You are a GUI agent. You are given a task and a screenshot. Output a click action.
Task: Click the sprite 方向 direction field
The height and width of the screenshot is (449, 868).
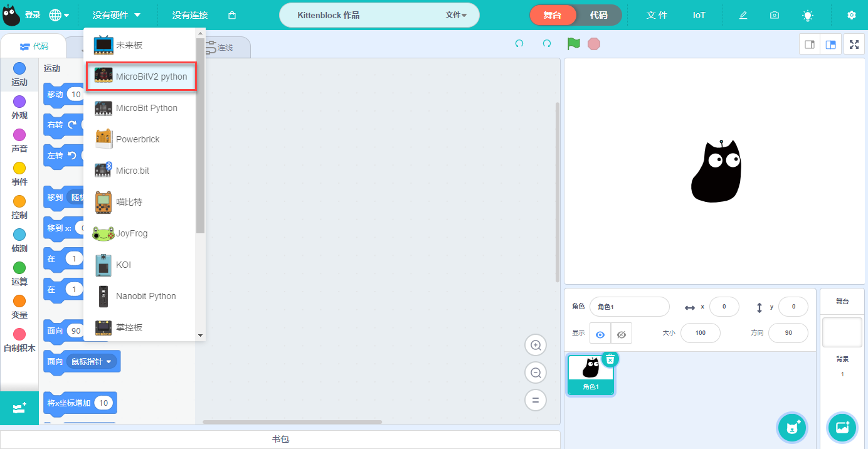pos(788,333)
